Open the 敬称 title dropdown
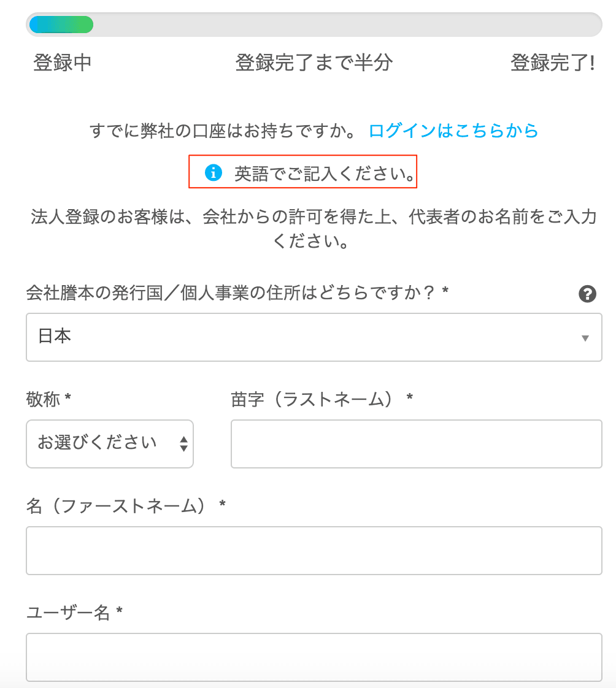The width and height of the screenshot is (616, 688). pyautogui.click(x=104, y=443)
